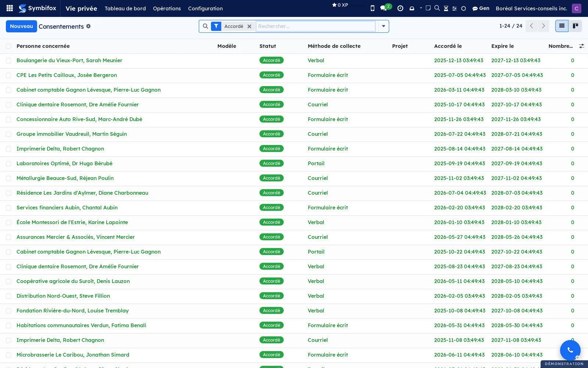Sort by Personne concernée column

(43, 46)
